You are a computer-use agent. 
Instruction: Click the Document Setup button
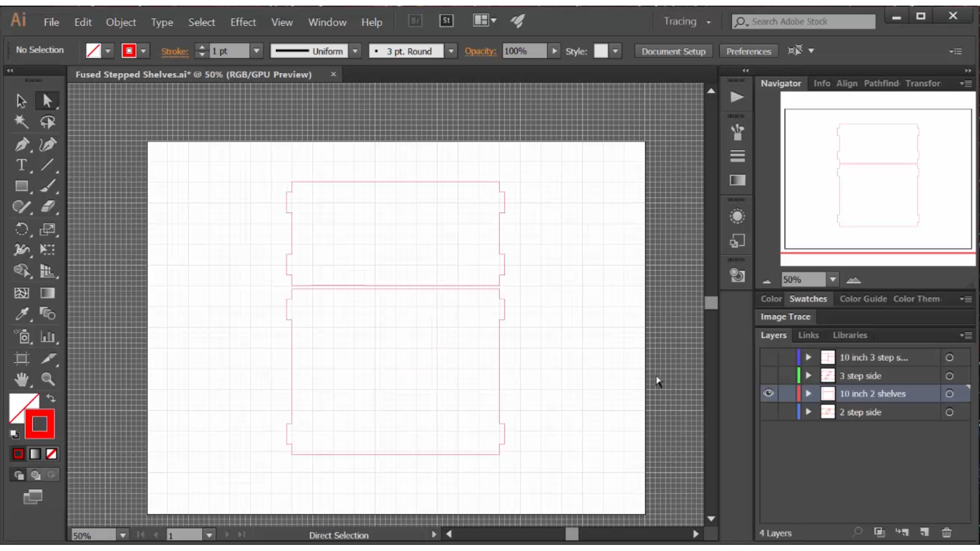point(673,51)
